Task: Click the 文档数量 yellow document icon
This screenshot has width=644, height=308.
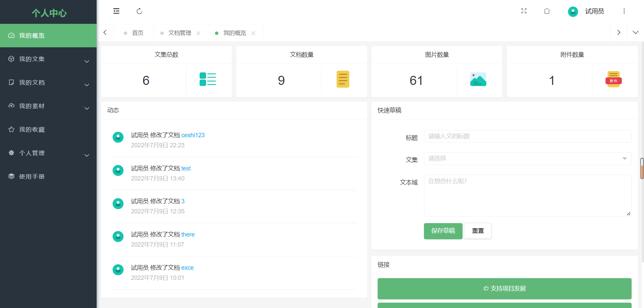Action: (343, 79)
